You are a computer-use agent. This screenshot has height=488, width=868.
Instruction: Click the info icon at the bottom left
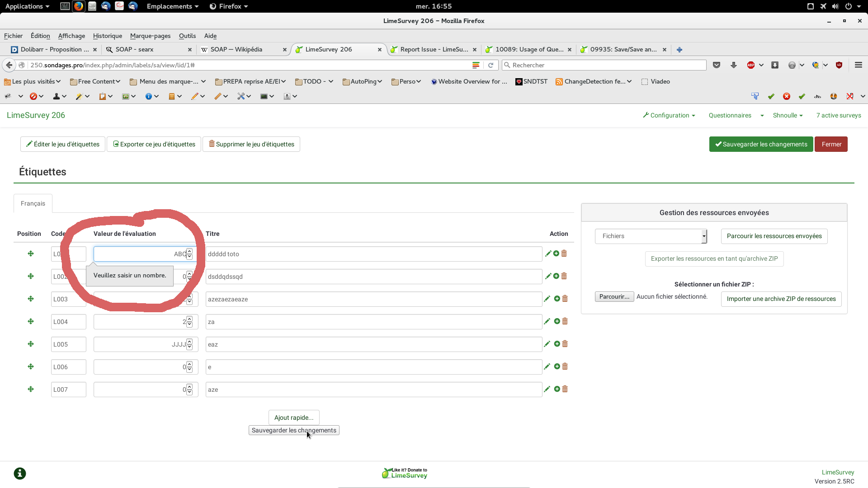(x=20, y=473)
